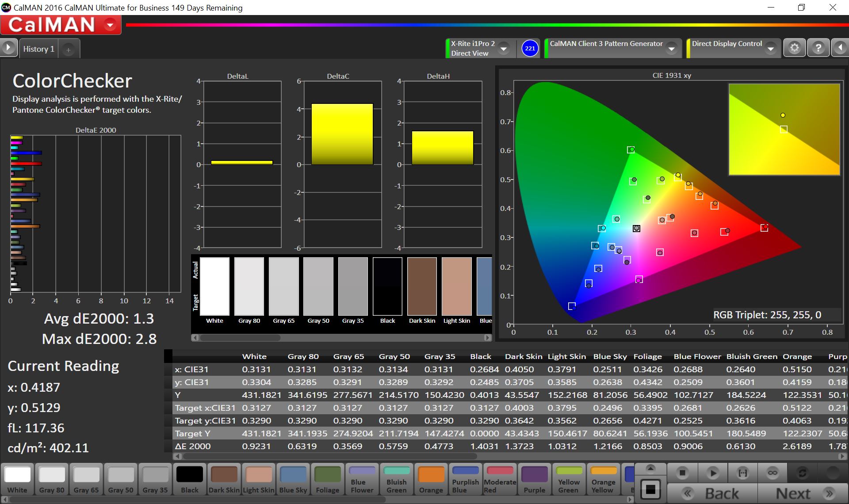Viewport: 849px width, 504px height.
Task: Add a new history tab
Action: (69, 50)
